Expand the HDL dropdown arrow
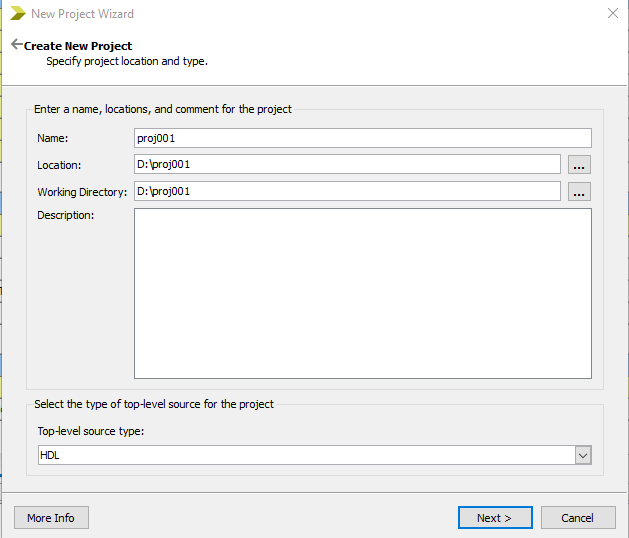The image size is (629, 538). [x=583, y=455]
